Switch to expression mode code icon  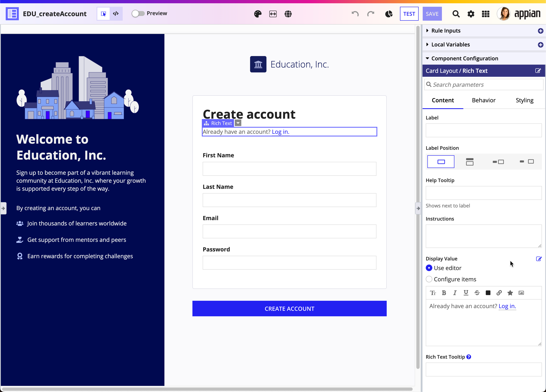(x=116, y=14)
